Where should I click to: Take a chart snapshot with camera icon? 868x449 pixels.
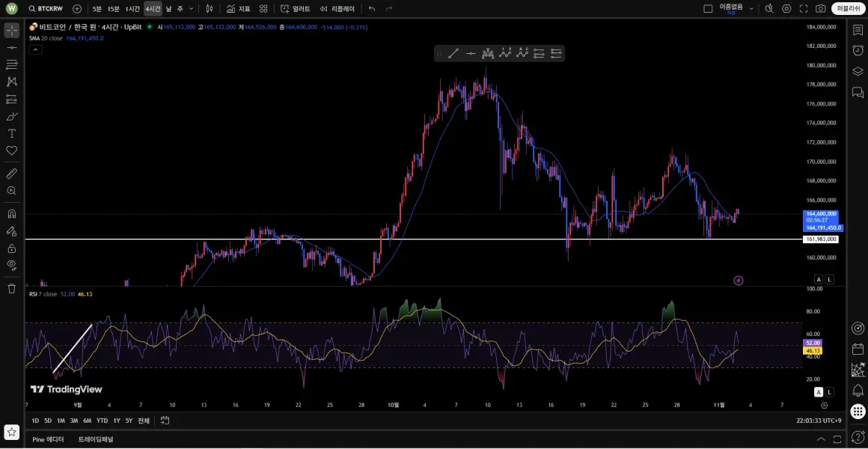coord(821,9)
